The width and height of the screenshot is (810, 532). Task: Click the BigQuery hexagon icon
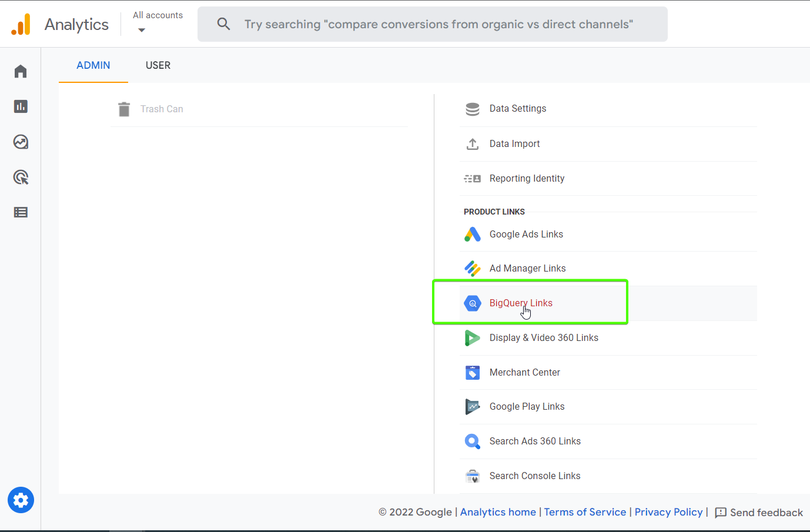pos(473,303)
